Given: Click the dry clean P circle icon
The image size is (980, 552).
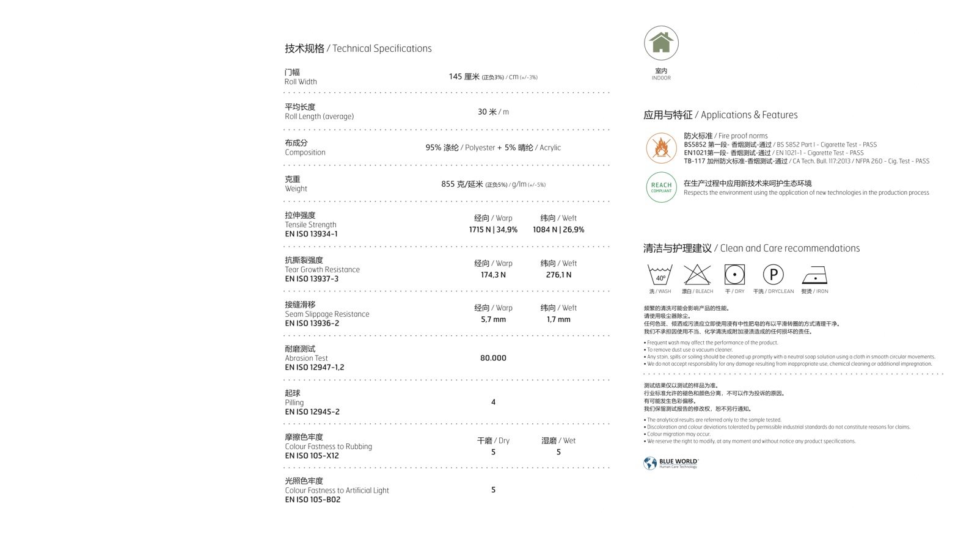Looking at the screenshot, I should (x=773, y=275).
